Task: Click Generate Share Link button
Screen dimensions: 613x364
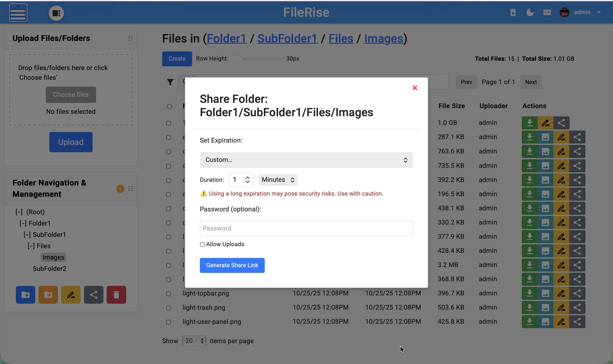Action: point(232,265)
